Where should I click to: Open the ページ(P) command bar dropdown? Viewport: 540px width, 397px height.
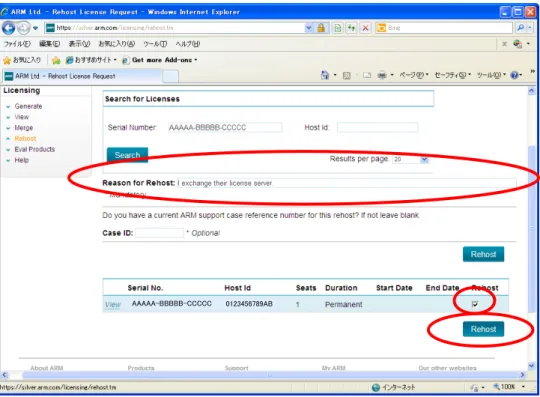click(x=414, y=75)
